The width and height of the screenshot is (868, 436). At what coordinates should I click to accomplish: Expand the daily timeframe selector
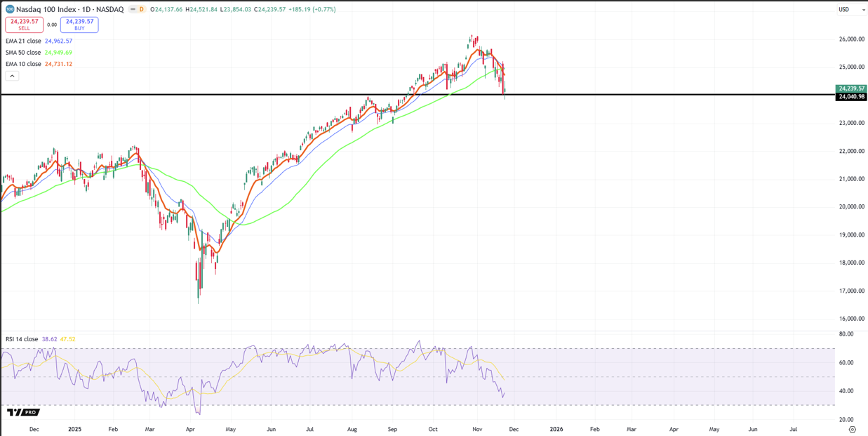coord(142,9)
